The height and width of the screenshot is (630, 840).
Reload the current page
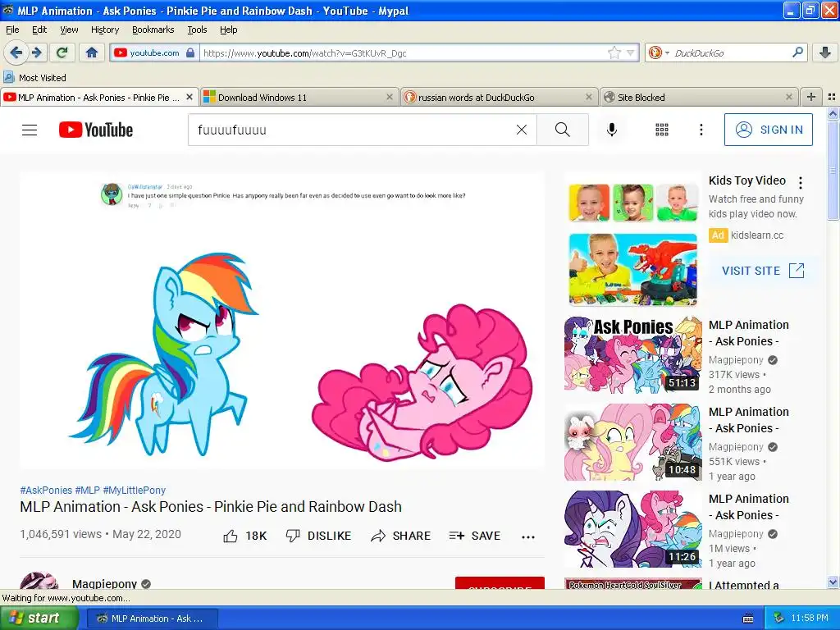coord(62,52)
